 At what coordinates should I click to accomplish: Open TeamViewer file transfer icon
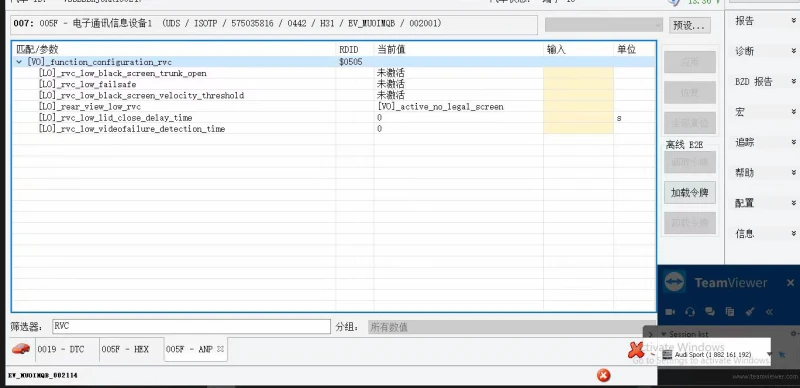click(x=730, y=311)
